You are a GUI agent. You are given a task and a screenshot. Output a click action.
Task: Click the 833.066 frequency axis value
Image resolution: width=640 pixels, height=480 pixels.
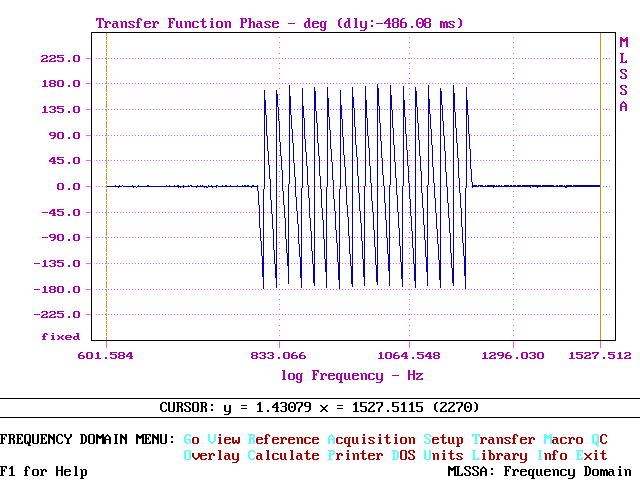click(278, 356)
